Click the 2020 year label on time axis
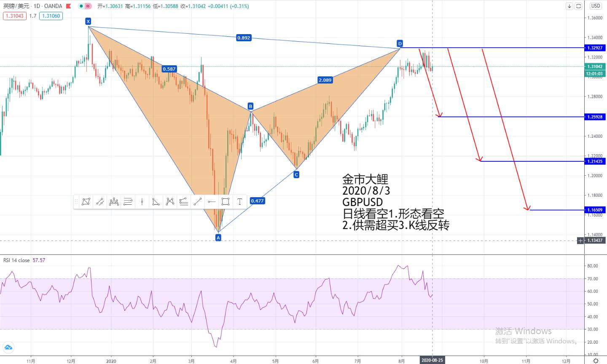The image size is (607, 364). tap(111, 361)
